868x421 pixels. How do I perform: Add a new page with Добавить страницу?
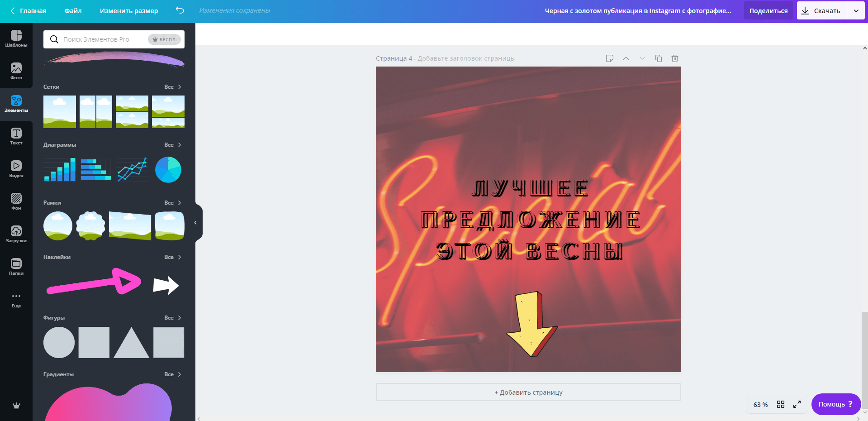point(528,392)
